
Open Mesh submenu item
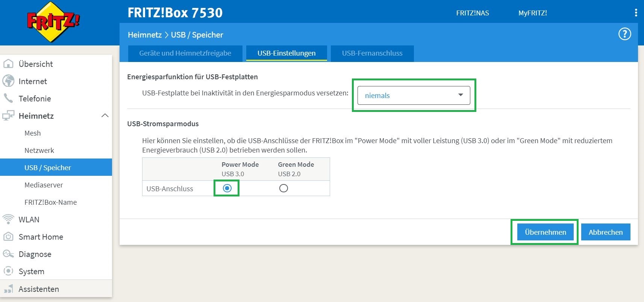point(33,133)
